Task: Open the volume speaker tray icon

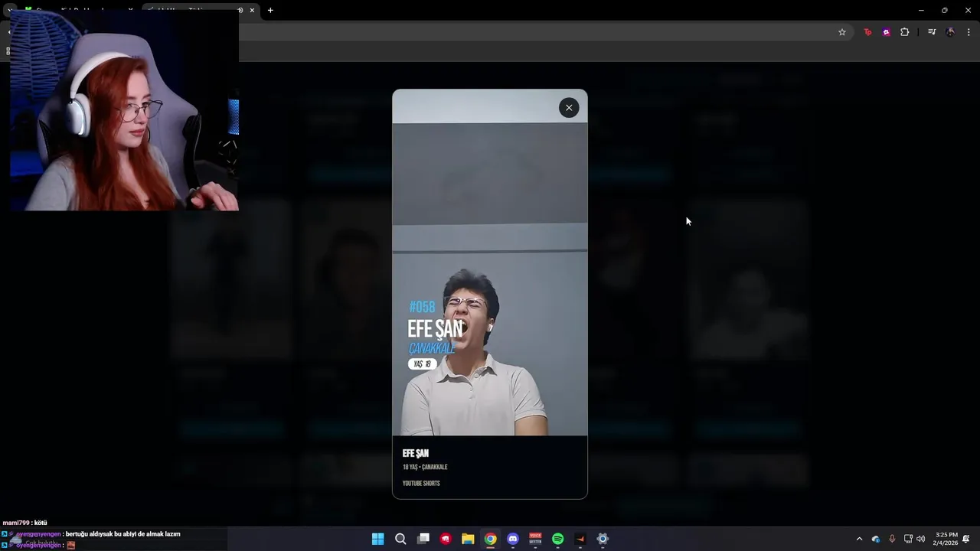Action: 920,539
